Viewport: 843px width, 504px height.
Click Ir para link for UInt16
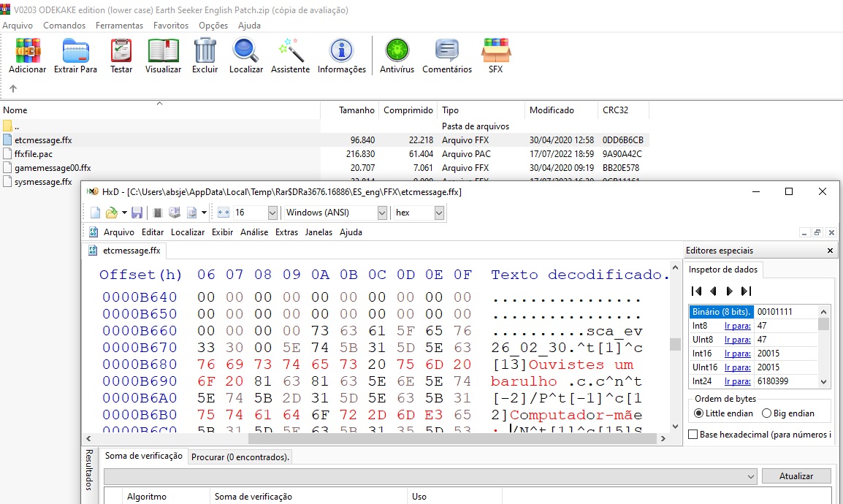[x=738, y=367]
